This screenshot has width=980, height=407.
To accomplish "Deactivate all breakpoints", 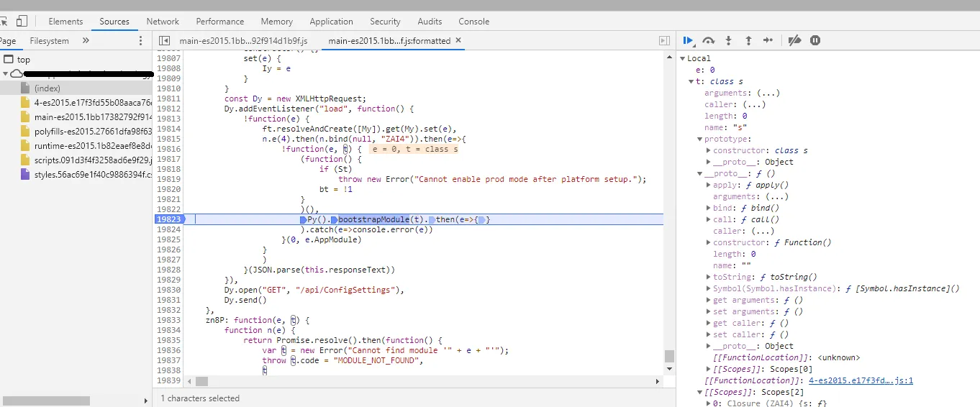I will tap(794, 41).
